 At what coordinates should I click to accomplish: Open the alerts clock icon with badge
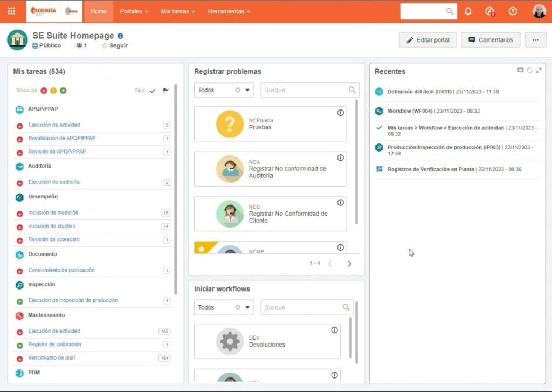tap(490, 12)
